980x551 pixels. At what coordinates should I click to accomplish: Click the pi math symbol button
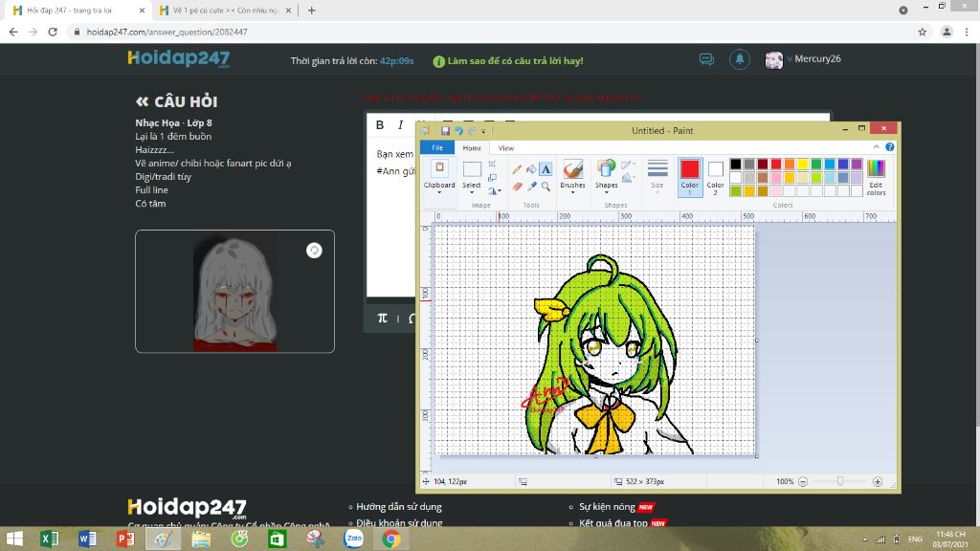coord(382,319)
